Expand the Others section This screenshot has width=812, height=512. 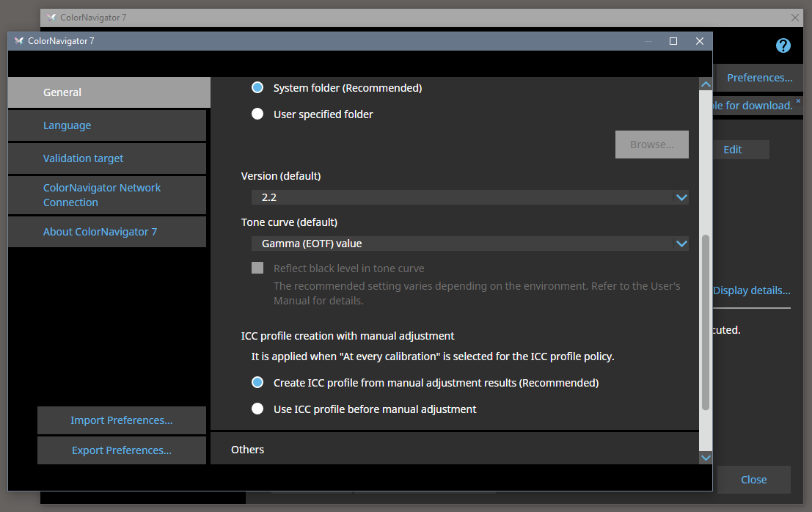(247, 449)
